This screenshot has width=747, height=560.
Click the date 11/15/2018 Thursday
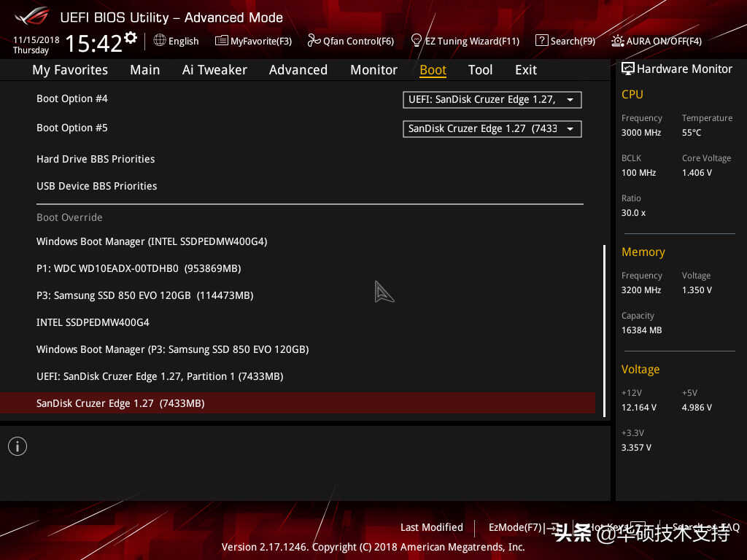(x=36, y=44)
